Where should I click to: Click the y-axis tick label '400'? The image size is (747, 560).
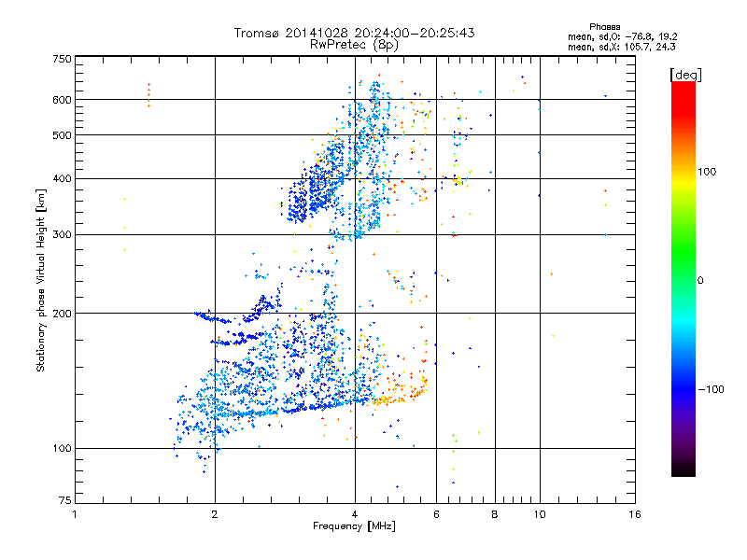pyautogui.click(x=62, y=179)
